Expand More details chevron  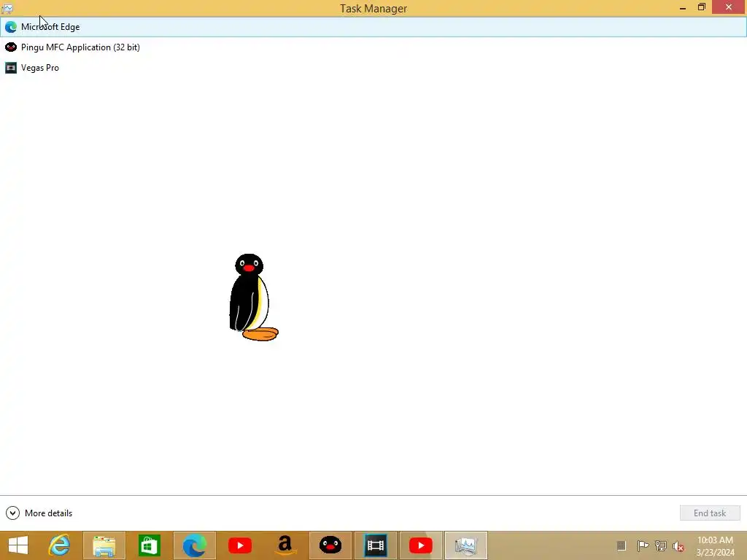click(12, 513)
